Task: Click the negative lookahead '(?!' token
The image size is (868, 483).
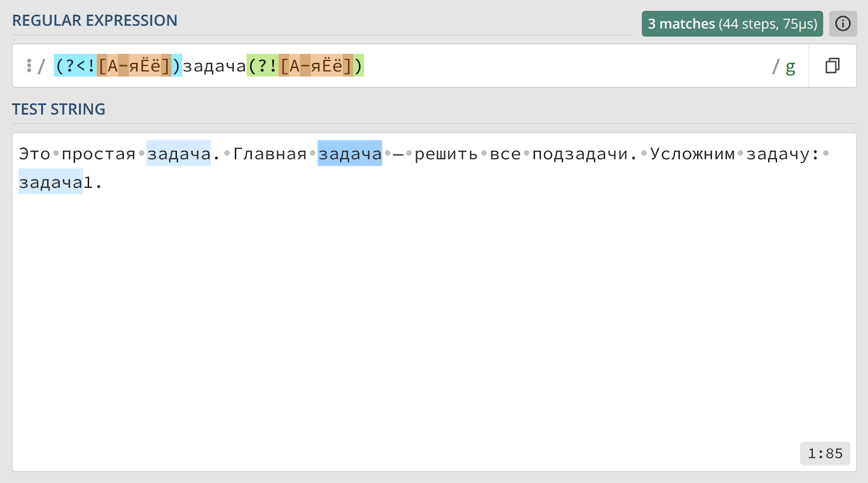Action: point(263,66)
